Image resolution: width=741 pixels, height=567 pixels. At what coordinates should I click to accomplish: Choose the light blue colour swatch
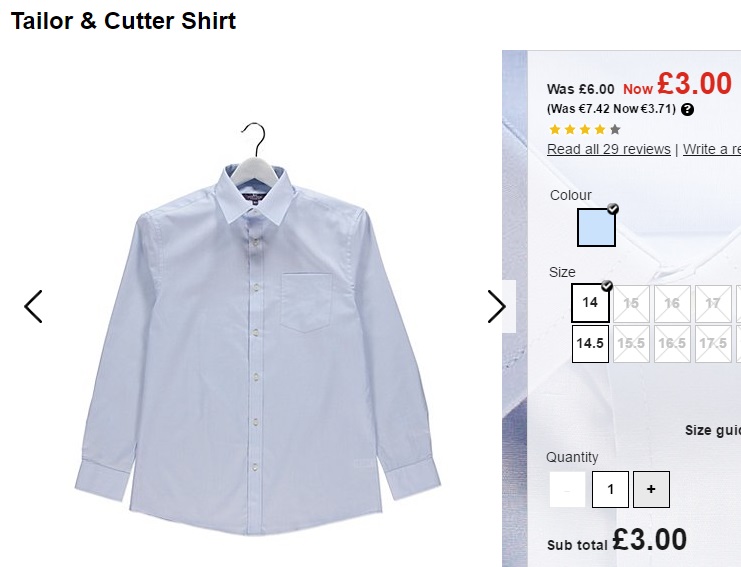pos(596,227)
